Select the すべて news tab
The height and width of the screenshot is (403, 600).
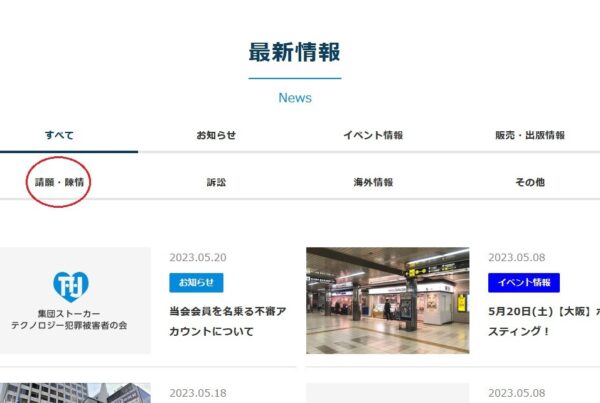pyautogui.click(x=59, y=135)
